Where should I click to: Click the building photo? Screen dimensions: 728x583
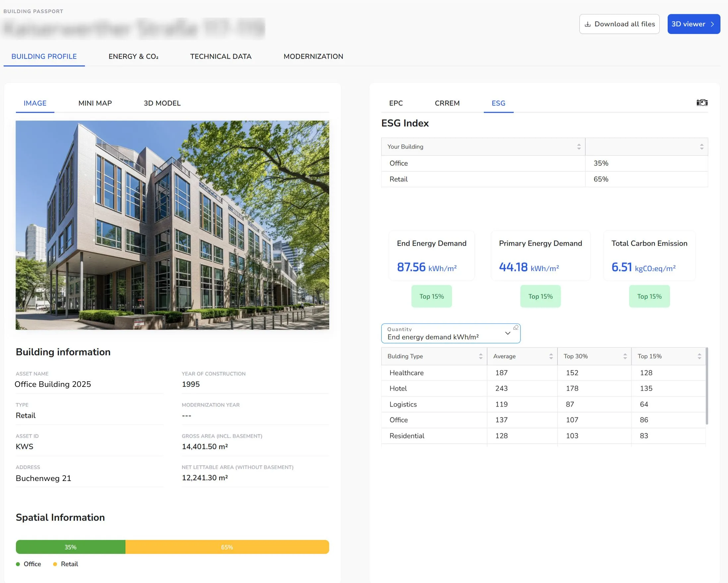[172, 225]
